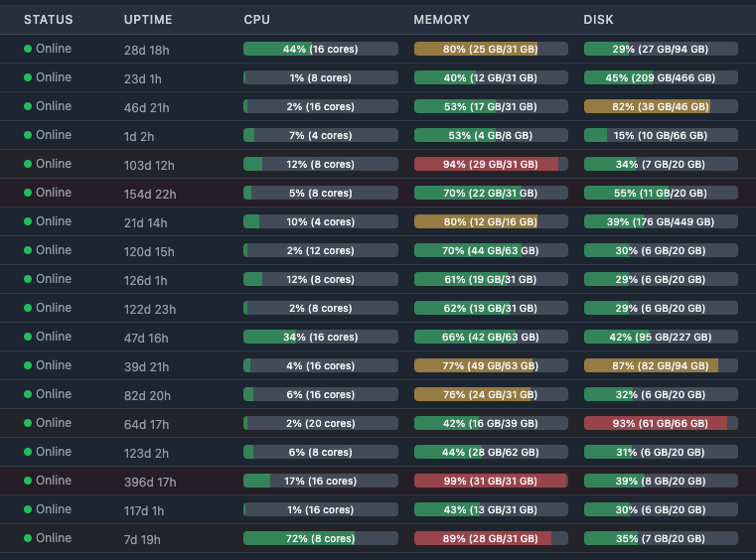This screenshot has width=756, height=560.
Task: Click the red 99% memory usage bar
Action: coord(491,482)
